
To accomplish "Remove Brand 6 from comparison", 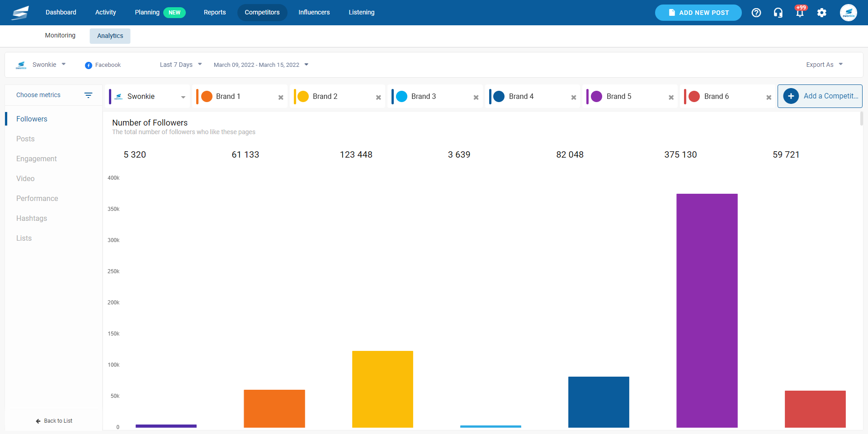I will (769, 98).
